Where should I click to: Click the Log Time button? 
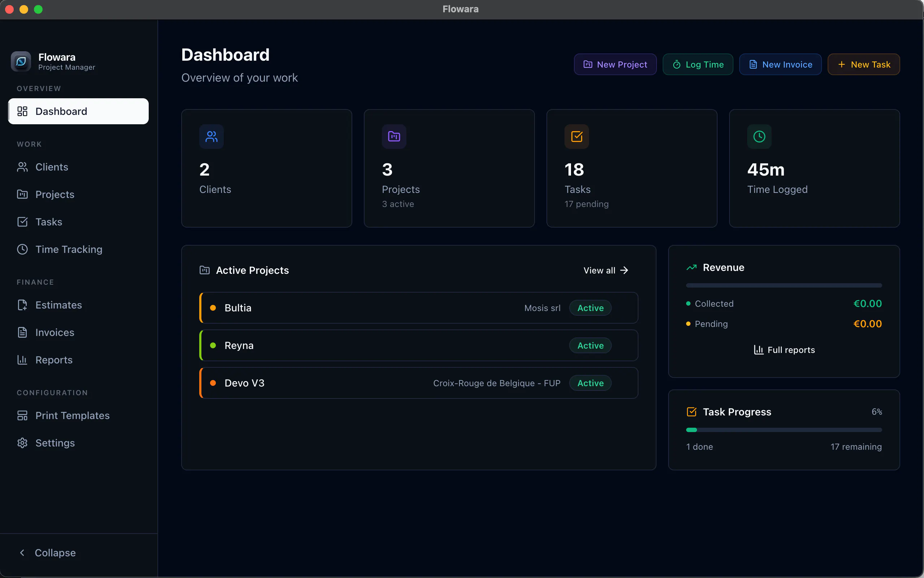pyautogui.click(x=698, y=64)
